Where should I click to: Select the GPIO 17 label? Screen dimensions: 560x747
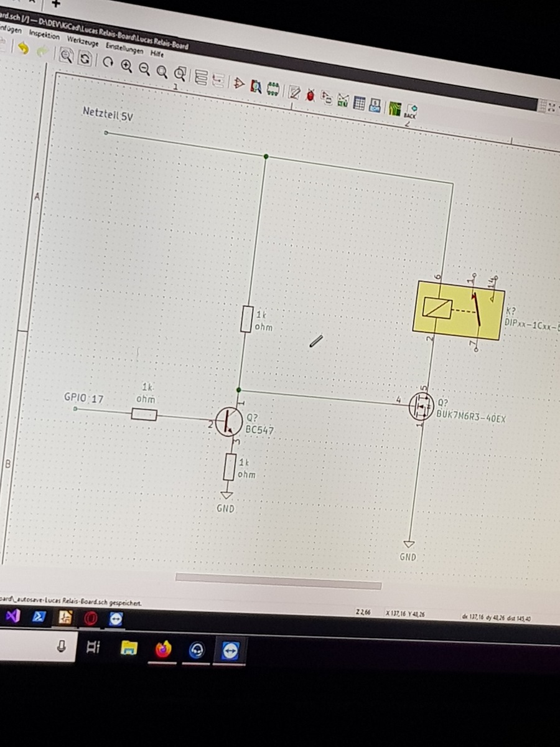click(84, 398)
